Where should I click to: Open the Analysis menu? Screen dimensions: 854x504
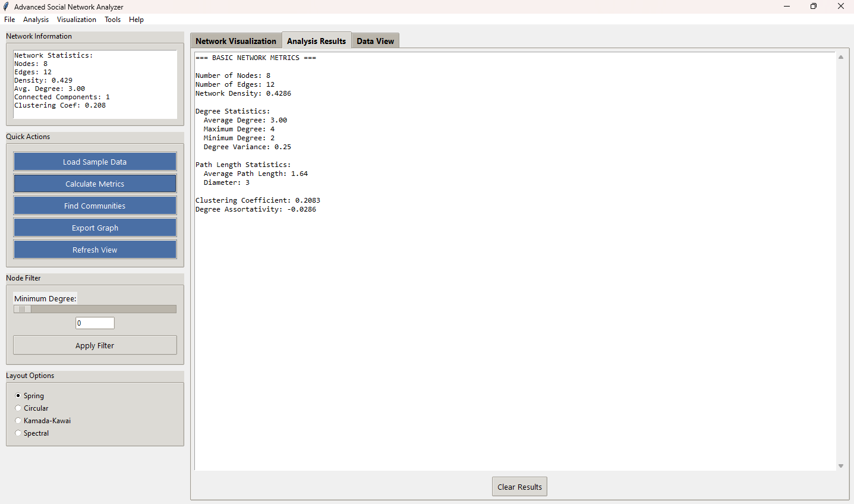click(36, 20)
